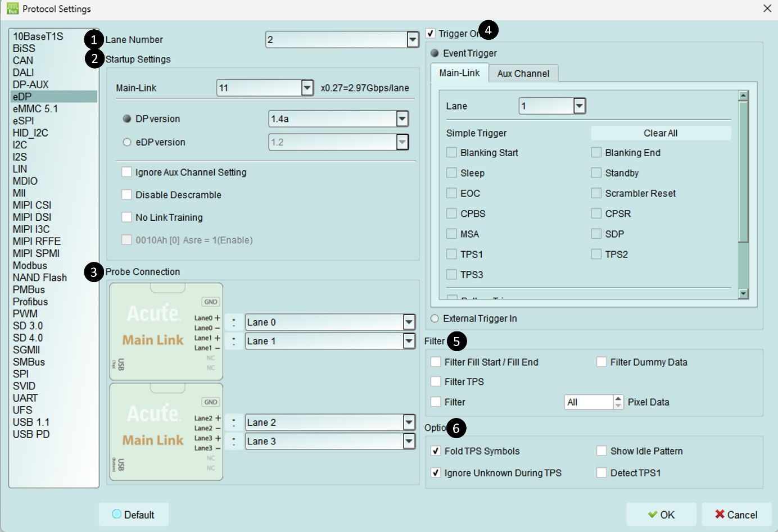This screenshot has height=532, width=778.
Task: Open the trigger Lane dropdown
Action: pos(580,106)
